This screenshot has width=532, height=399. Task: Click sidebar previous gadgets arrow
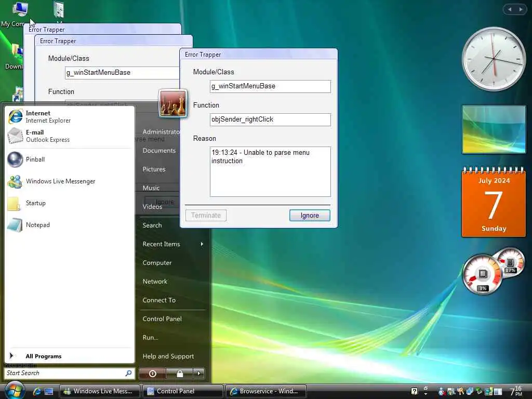[x=510, y=9]
